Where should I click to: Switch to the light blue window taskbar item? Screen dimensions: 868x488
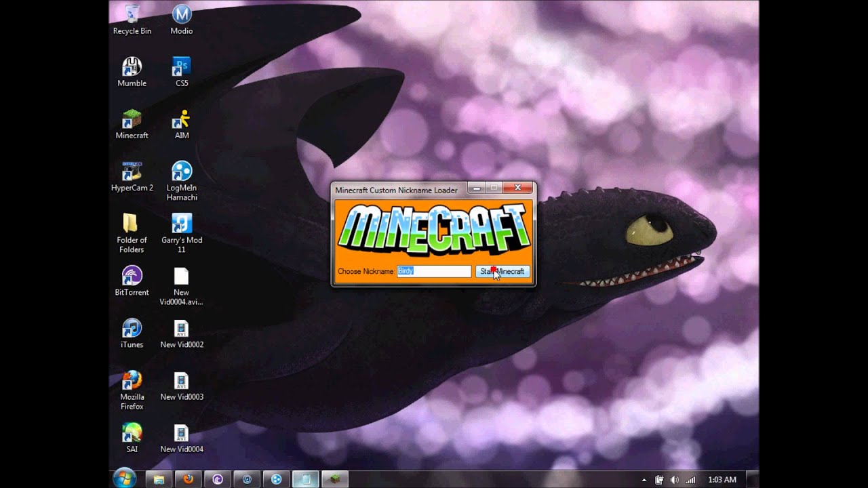pyautogui.click(x=306, y=479)
